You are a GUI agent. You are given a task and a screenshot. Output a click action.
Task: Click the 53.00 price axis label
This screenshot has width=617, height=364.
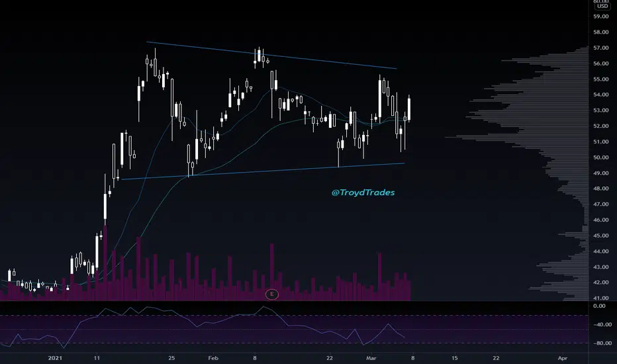(601, 110)
